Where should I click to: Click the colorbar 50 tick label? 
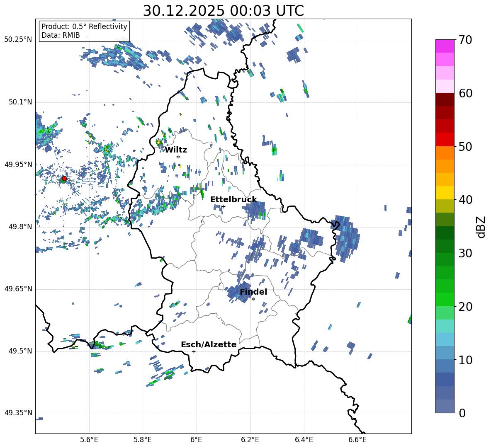[x=465, y=146]
